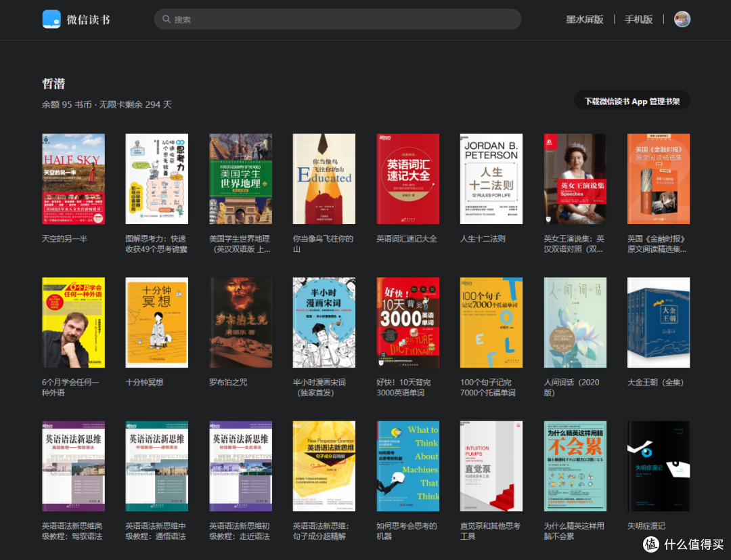Screen dimensions: 731x560
Task: Open the 英语语法新思维初级教程 cover
Action: [240, 467]
